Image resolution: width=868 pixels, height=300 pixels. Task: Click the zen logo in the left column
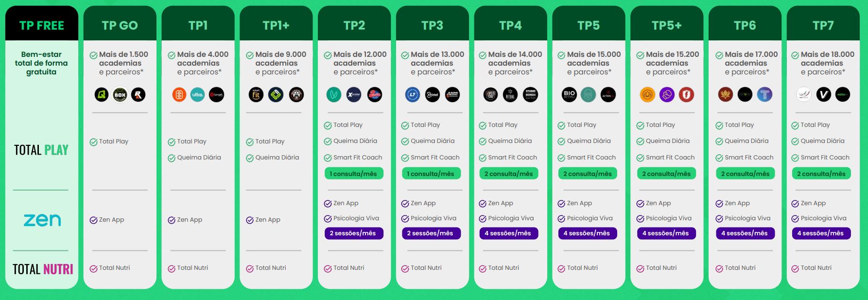pyautogui.click(x=42, y=220)
